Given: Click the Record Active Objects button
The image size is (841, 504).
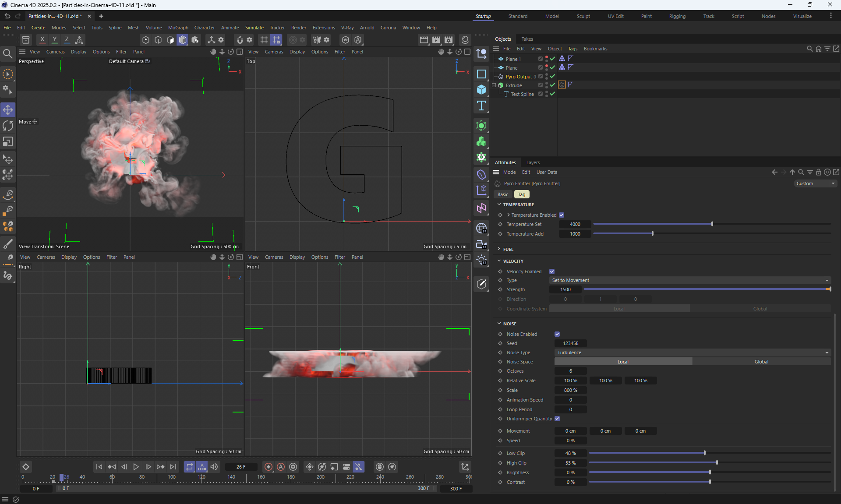Looking at the screenshot, I should tap(269, 467).
